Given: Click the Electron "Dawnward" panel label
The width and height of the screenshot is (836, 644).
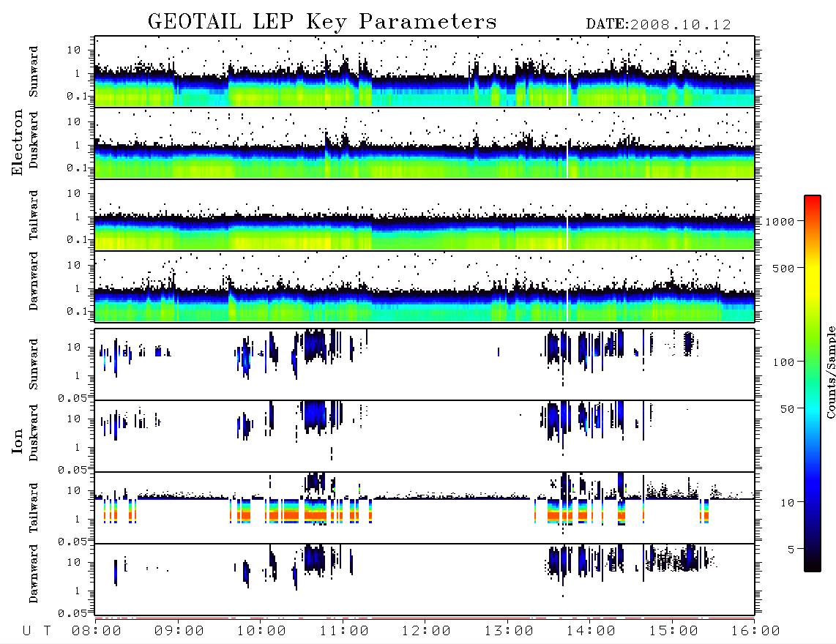Looking at the screenshot, I should pos(34,282).
